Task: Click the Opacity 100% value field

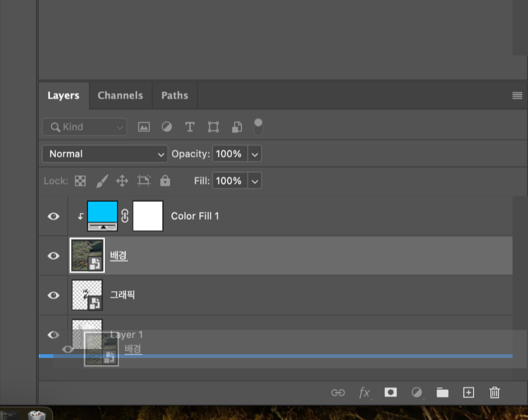Action: (x=230, y=154)
